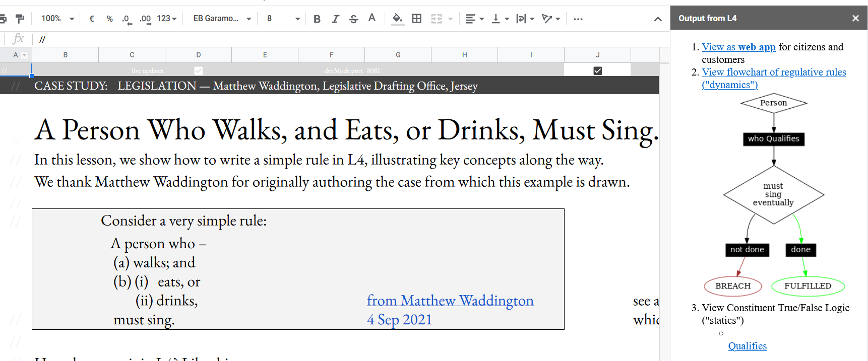Screen dimensions: 868x361
Task: Select column F header
Action: pos(332,55)
